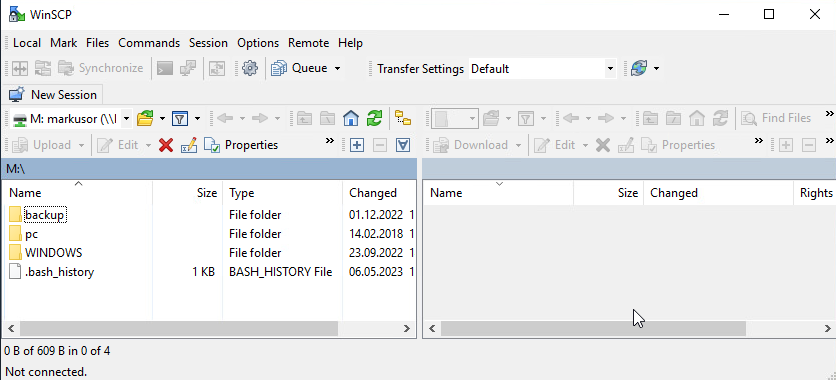
Task: Open Preferences via the gear icon
Action: (250, 68)
